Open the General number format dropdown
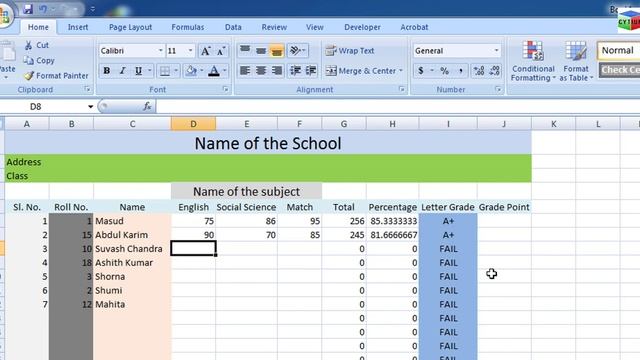 [496, 51]
